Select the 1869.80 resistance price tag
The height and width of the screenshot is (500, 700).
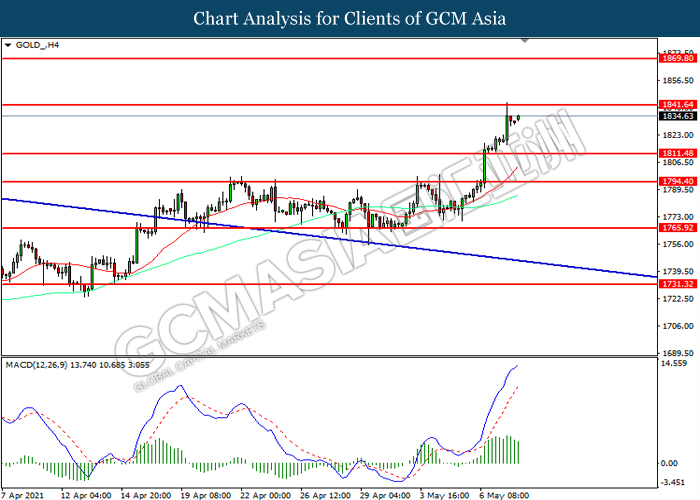point(678,58)
